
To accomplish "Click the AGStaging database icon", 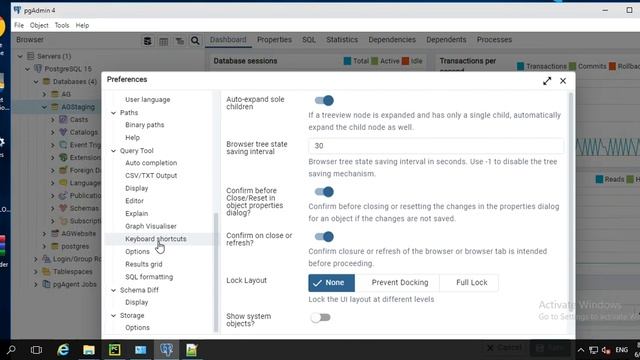I will (x=55, y=107).
